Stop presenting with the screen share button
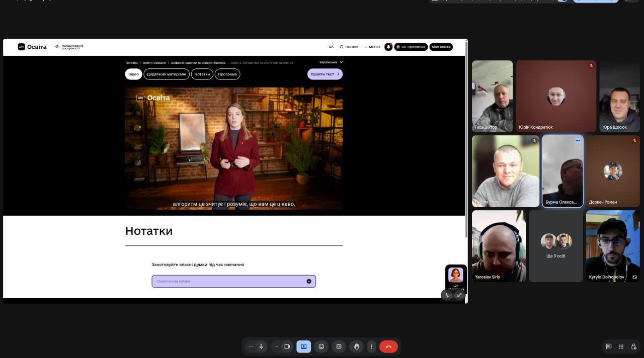This screenshot has height=358, width=644. (x=303, y=346)
